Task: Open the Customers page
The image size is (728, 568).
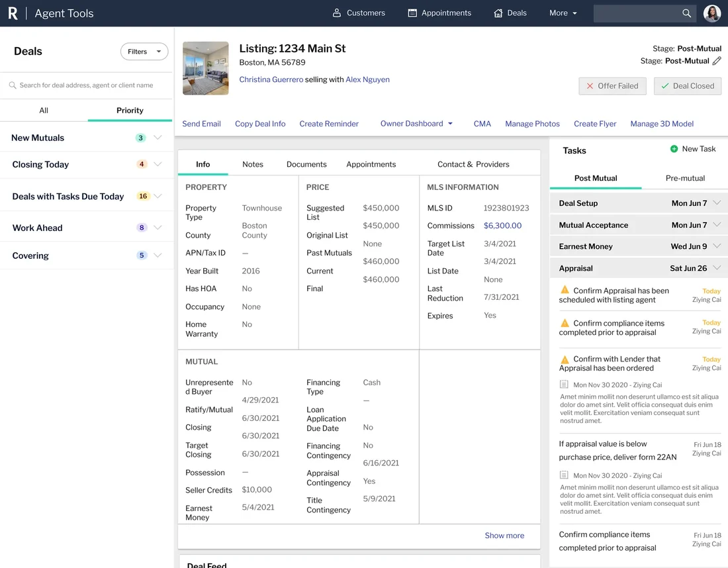Action: coord(359,13)
